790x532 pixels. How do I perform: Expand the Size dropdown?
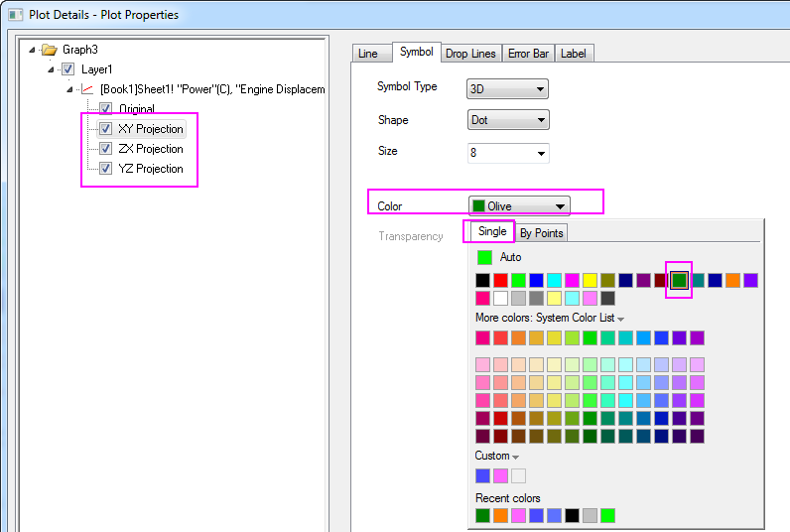(x=507, y=153)
